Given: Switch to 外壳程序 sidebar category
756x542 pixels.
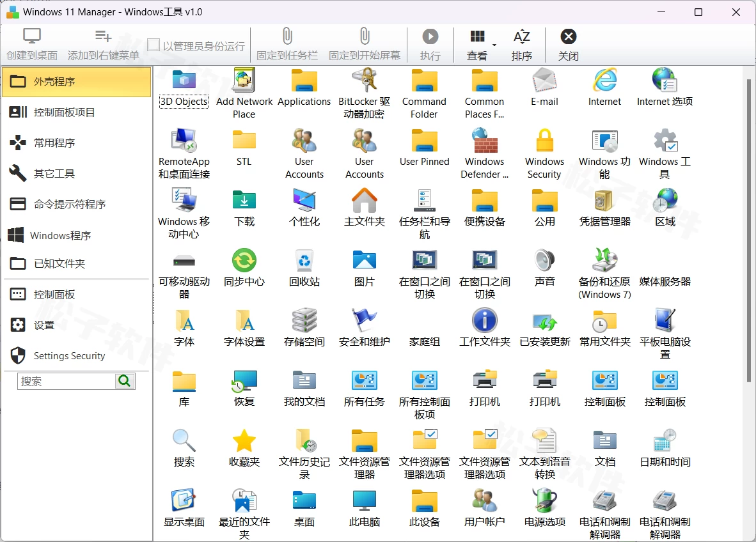Looking at the screenshot, I should tap(77, 81).
